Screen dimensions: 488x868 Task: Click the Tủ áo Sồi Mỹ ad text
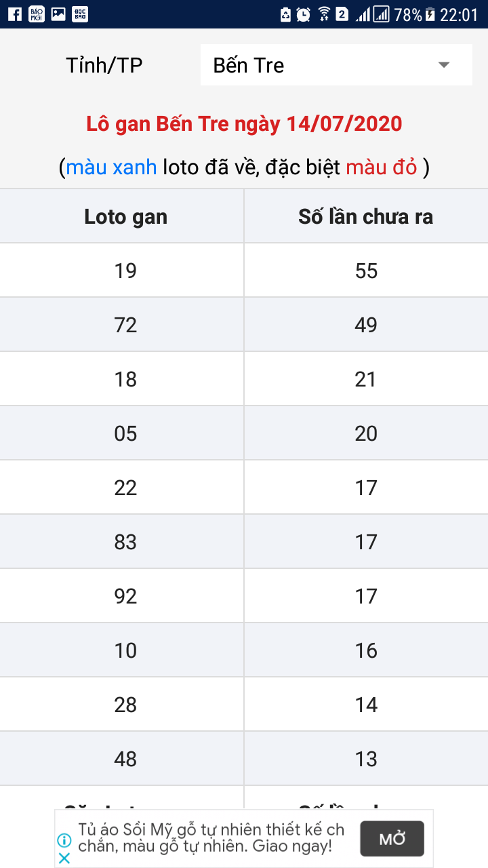coord(210,838)
